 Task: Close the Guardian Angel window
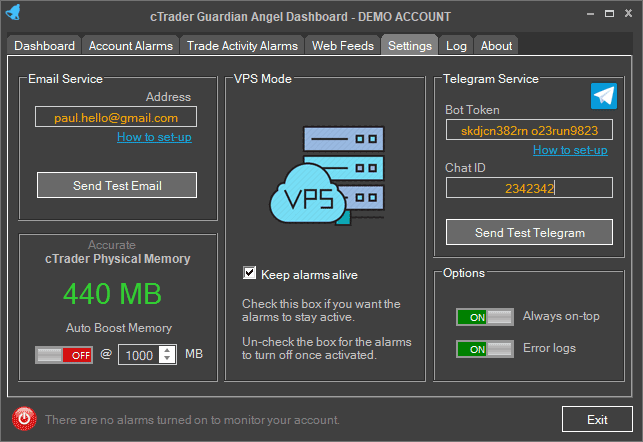tap(628, 13)
